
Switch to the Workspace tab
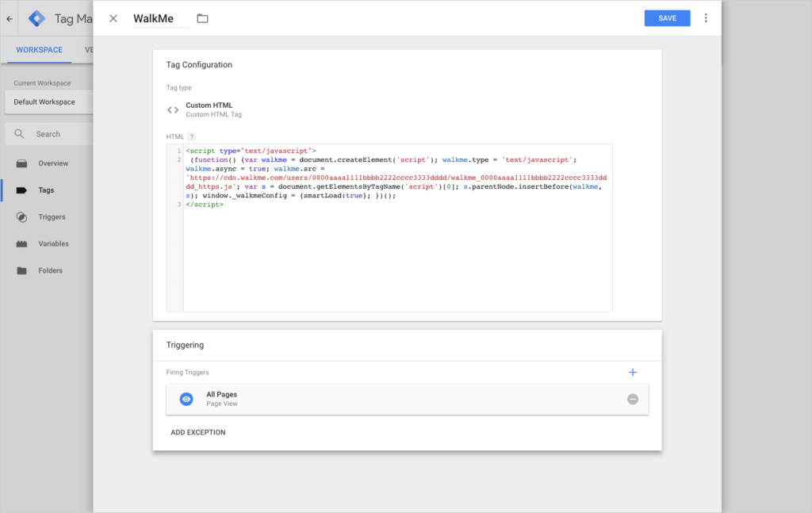[x=37, y=49]
